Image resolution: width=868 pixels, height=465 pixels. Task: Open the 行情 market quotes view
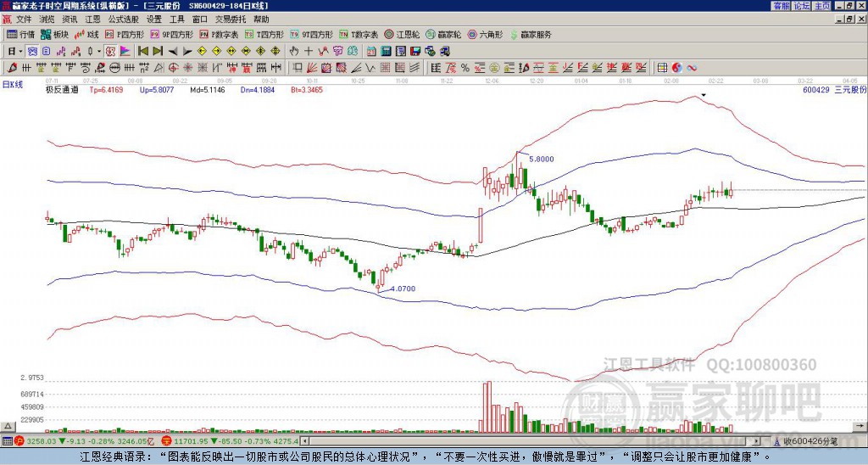pos(20,35)
